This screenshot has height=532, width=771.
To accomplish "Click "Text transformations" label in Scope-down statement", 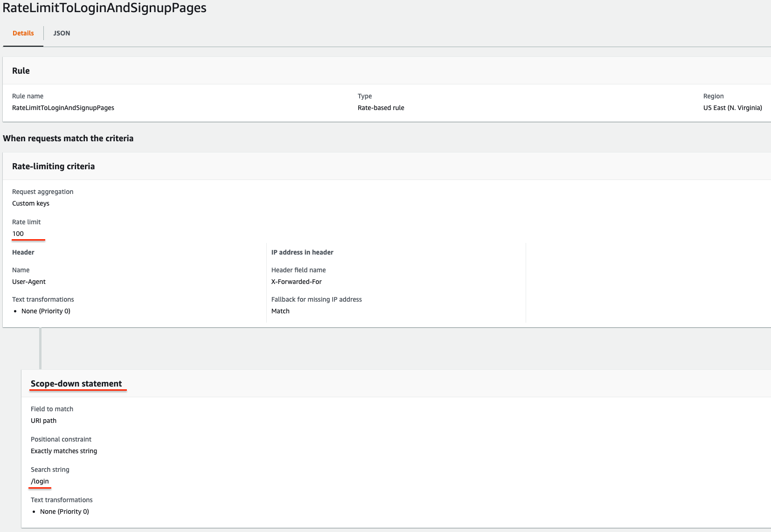I will (x=62, y=500).
